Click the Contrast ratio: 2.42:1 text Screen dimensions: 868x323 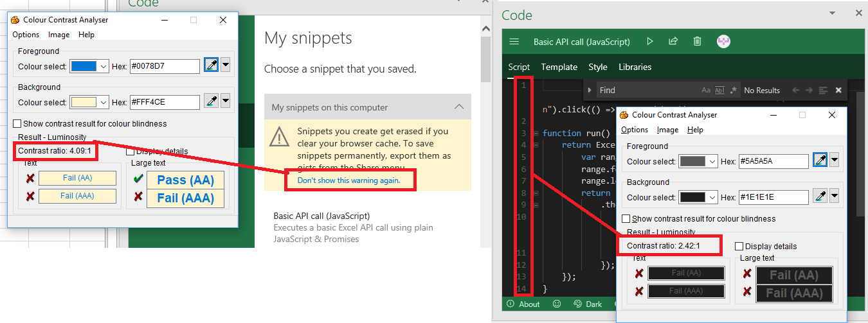coord(664,246)
